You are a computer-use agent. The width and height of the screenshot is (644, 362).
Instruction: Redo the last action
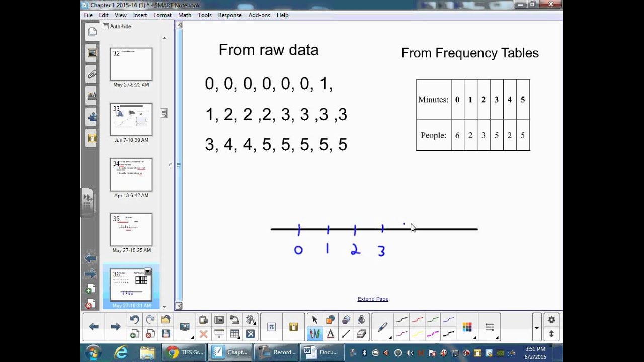pos(150,320)
